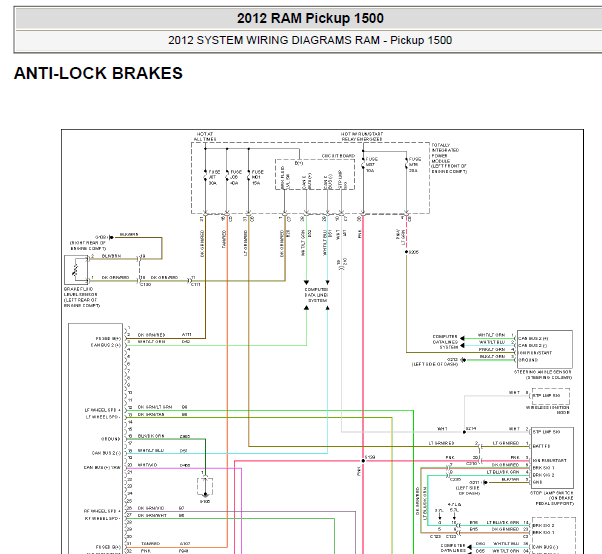Click the 15A fuse label

pos(257,177)
